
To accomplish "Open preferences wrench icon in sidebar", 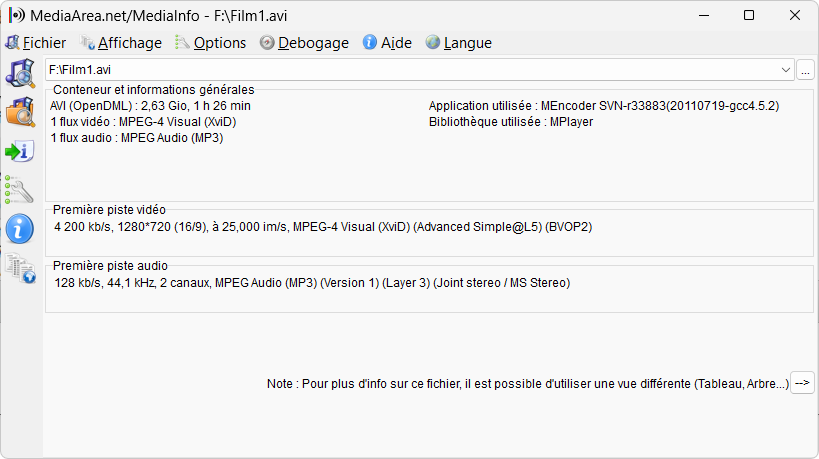I will tap(19, 190).
